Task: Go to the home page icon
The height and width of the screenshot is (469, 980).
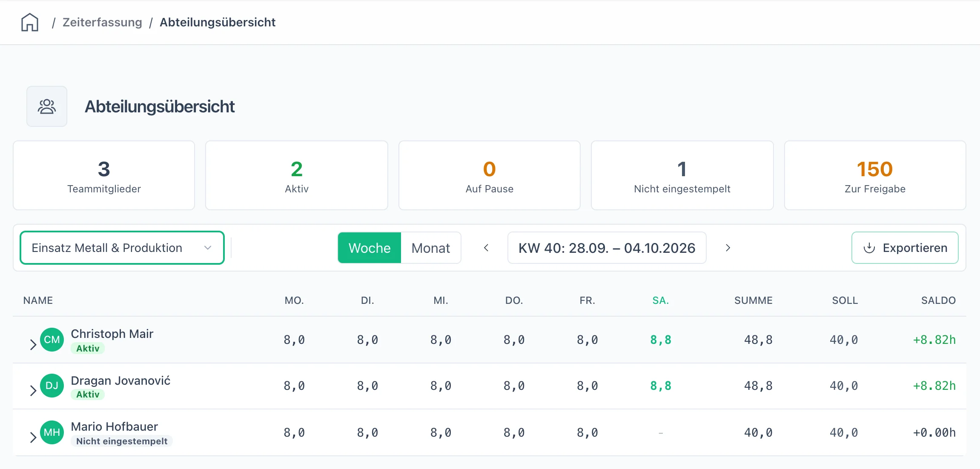Action: [30, 22]
